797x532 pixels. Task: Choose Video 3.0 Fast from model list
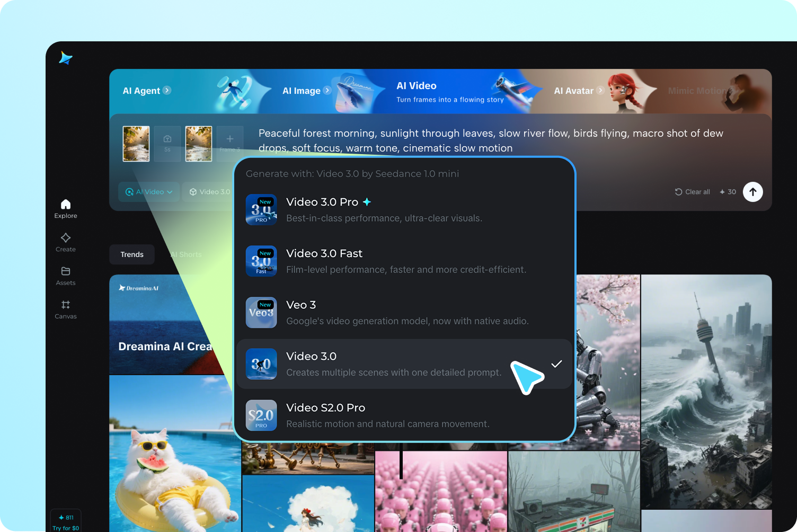[x=404, y=261]
